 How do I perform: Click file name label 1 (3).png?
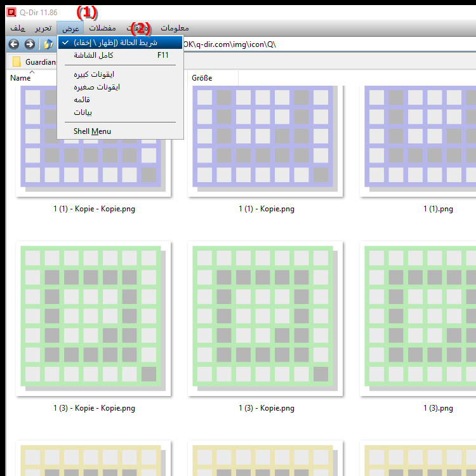point(438,408)
